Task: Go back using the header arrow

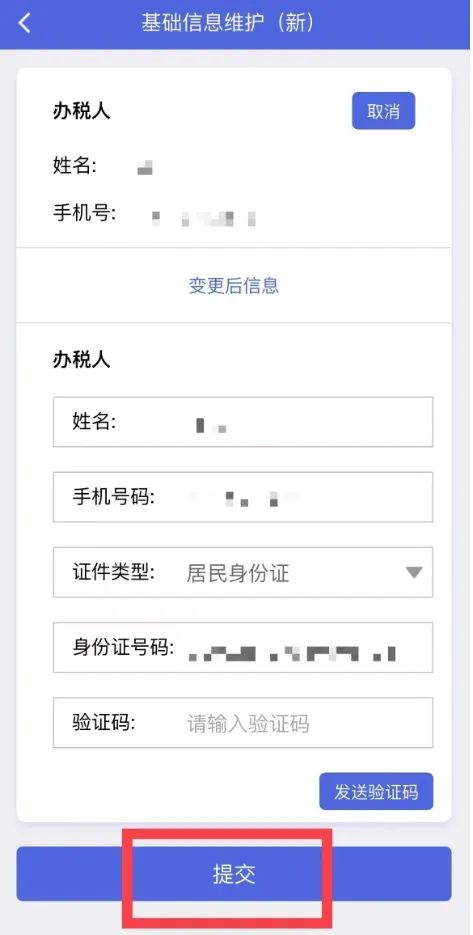Action: click(x=24, y=23)
